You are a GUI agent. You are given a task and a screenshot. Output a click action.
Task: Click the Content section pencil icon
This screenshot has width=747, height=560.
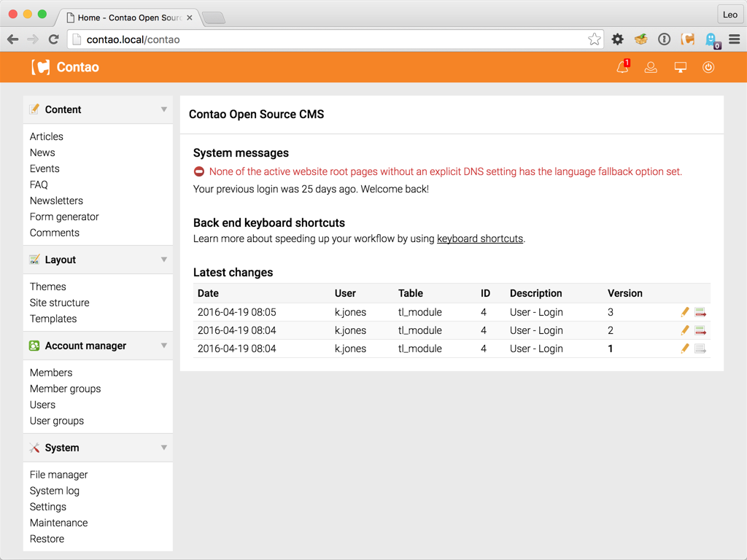[x=34, y=109]
